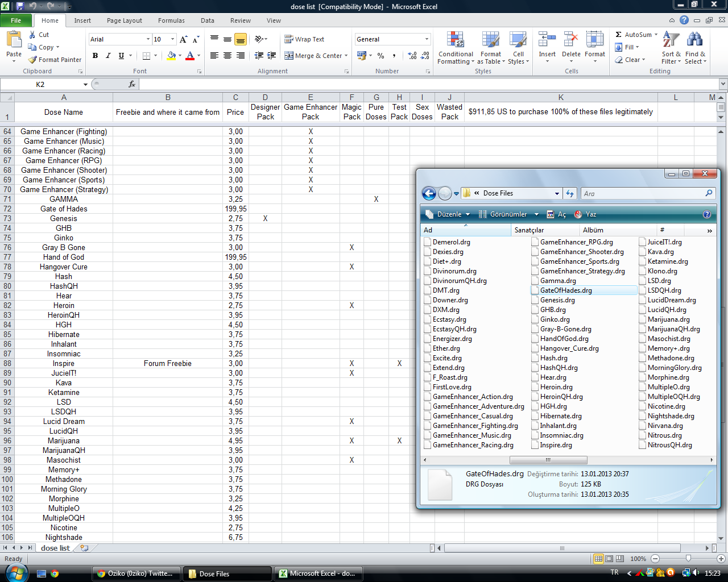Toggle Underline formatting

tap(121, 56)
